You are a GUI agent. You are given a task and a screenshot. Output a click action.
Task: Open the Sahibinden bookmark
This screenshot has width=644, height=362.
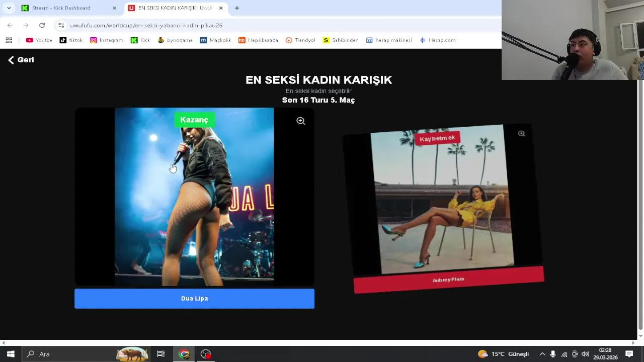341,40
